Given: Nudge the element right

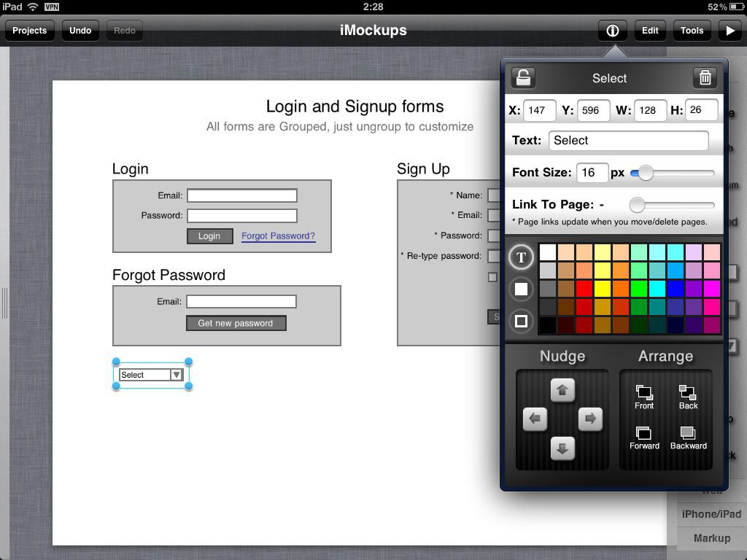Looking at the screenshot, I should [x=589, y=419].
